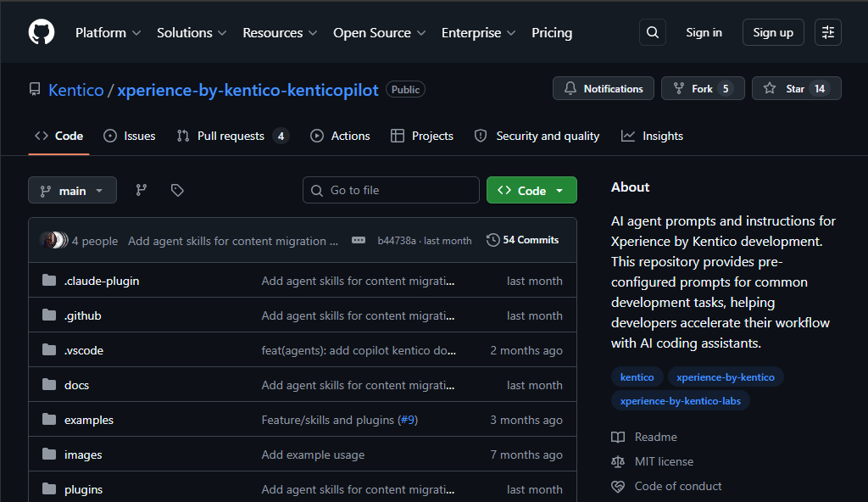Click the Code of conduct heart icon
The width and height of the screenshot is (868, 502).
618,486
